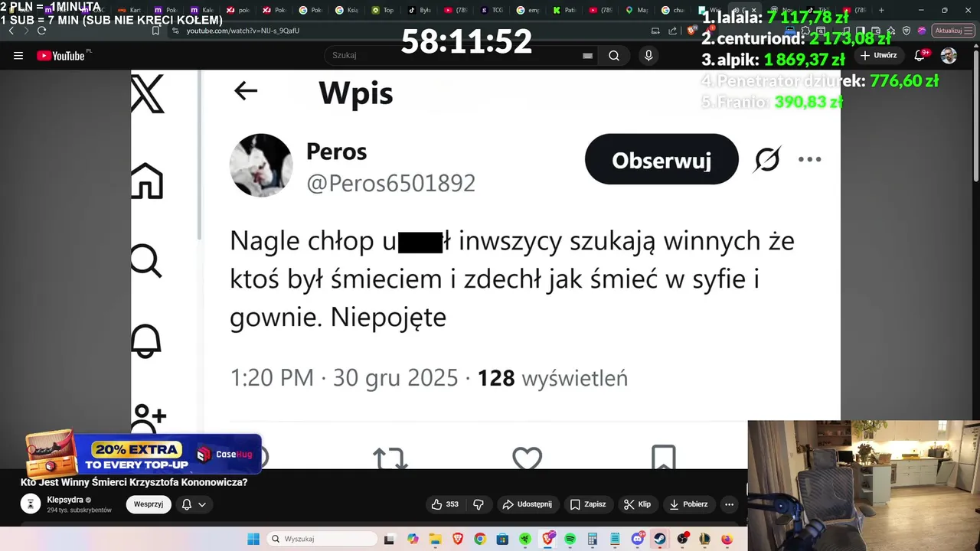
Task: Click the Utwórz create button
Action: tap(878, 55)
